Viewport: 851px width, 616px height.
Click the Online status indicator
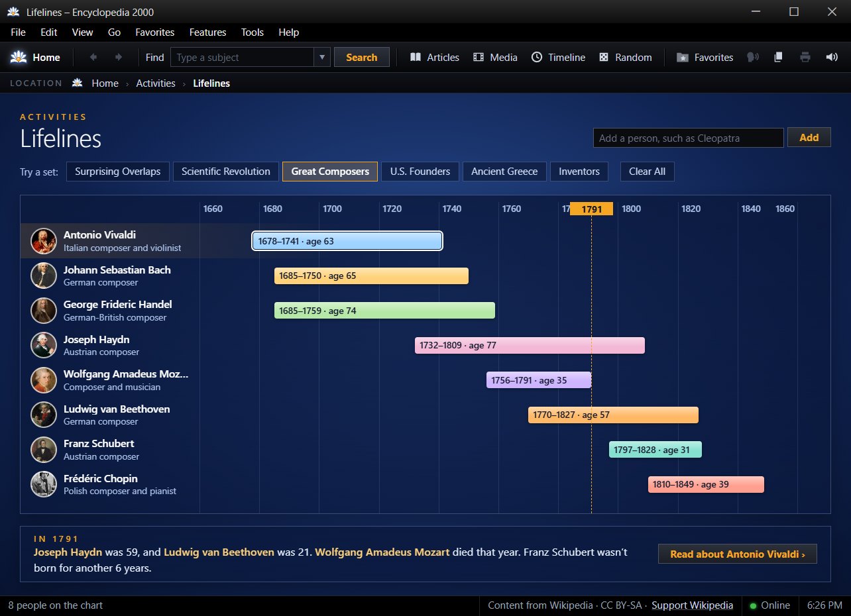(x=770, y=605)
